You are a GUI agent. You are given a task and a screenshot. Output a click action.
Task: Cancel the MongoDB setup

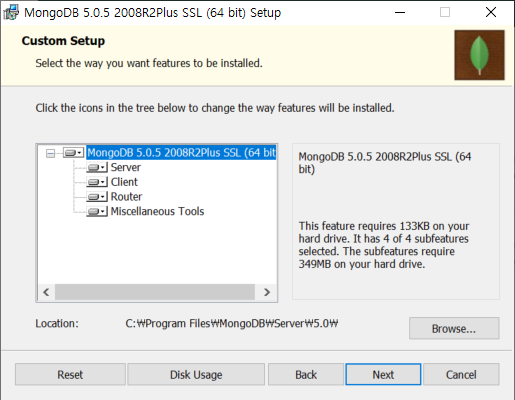tap(461, 374)
